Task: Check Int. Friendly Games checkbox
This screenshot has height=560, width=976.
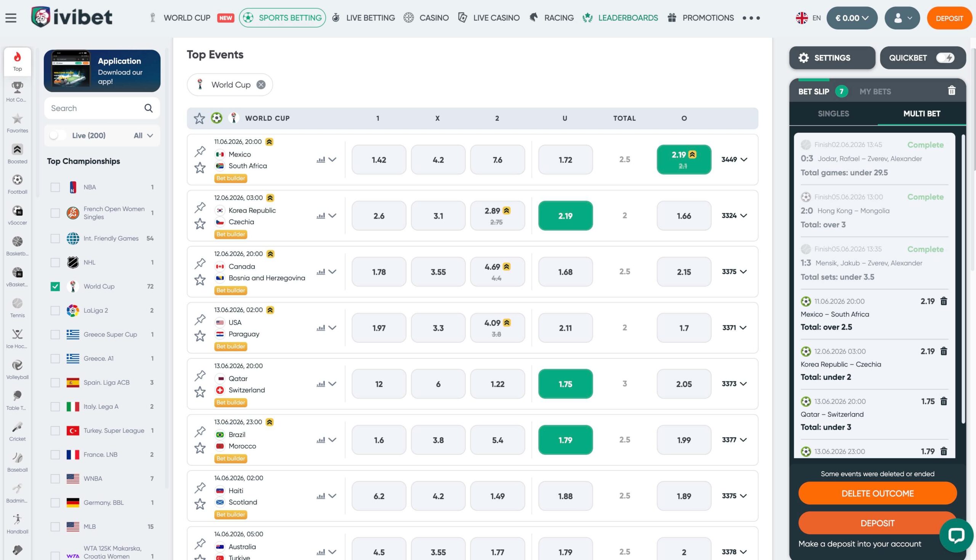Action: 55,238
